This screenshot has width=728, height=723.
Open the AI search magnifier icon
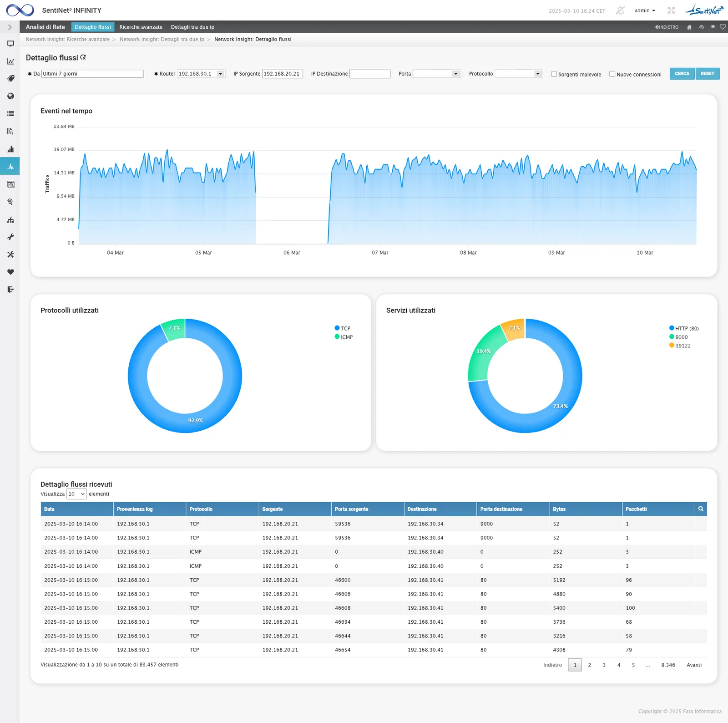tap(10, 202)
